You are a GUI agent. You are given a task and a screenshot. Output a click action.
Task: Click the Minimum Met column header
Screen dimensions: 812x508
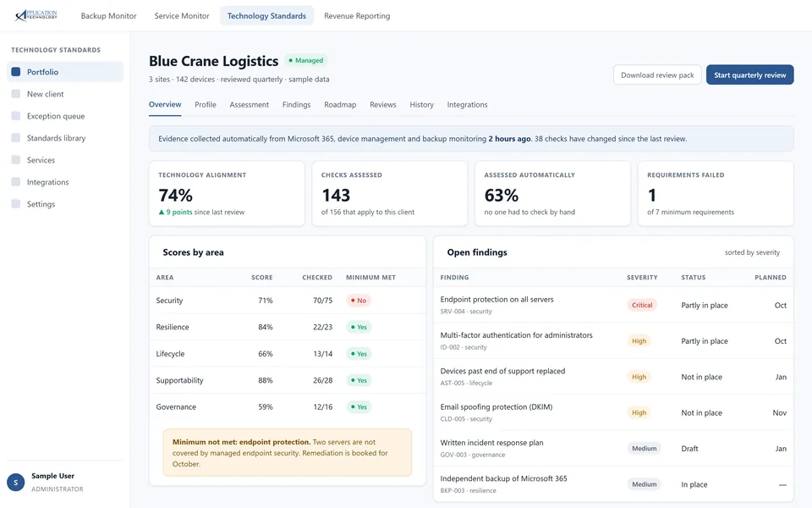point(370,278)
